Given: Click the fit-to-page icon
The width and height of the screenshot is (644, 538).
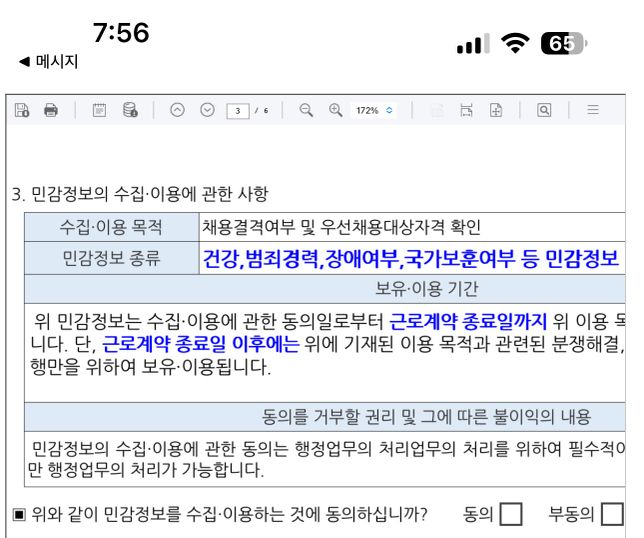Looking at the screenshot, I should [x=496, y=110].
